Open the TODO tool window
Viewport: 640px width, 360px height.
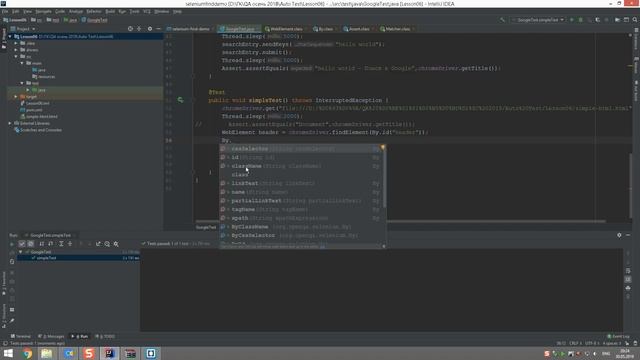[x=105, y=336]
